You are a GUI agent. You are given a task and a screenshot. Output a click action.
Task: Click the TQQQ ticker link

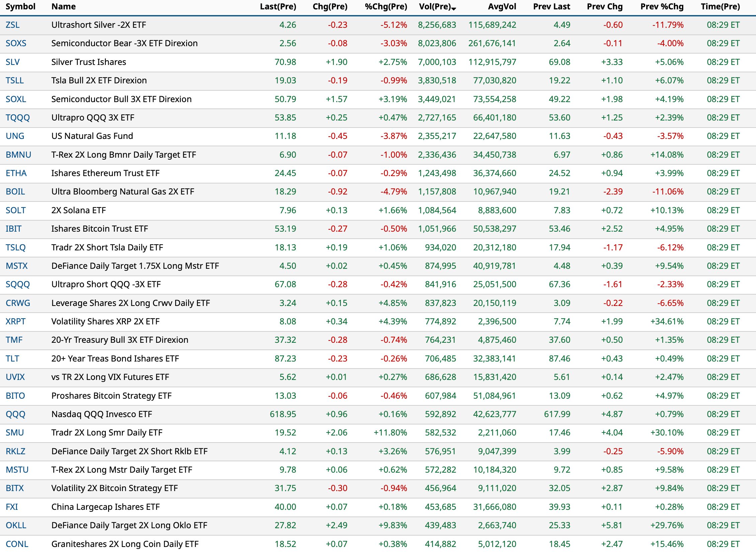(18, 118)
